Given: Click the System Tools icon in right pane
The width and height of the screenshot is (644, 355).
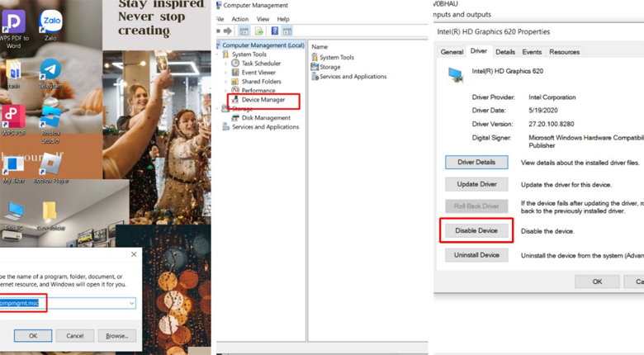Looking at the screenshot, I should click(x=315, y=57).
